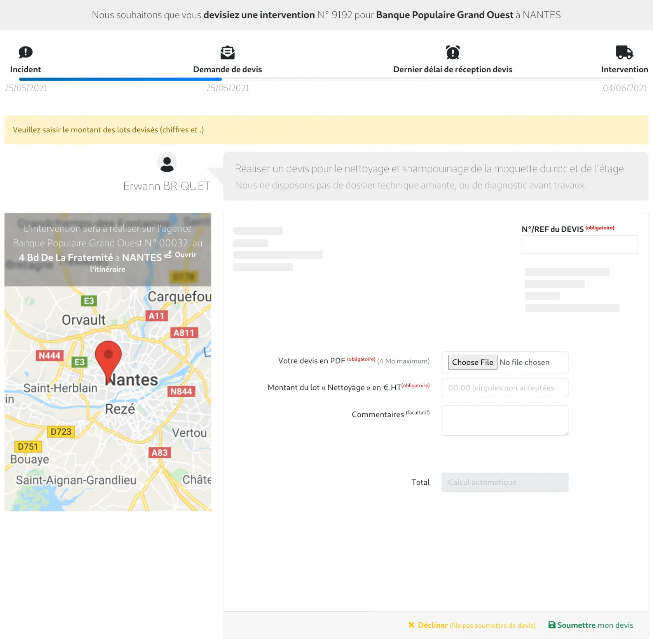Click the save icon beside Soumettre
Viewport: 653px width, 644px height.
(552, 625)
